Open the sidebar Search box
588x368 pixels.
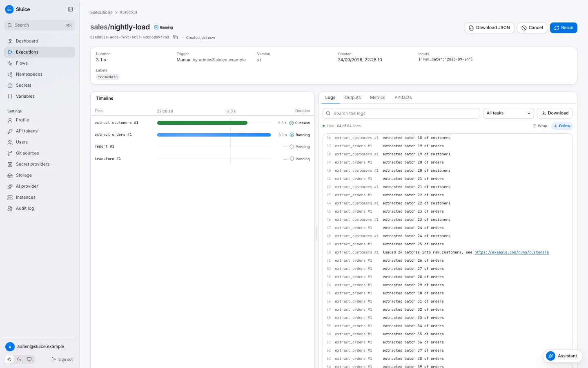(40, 25)
